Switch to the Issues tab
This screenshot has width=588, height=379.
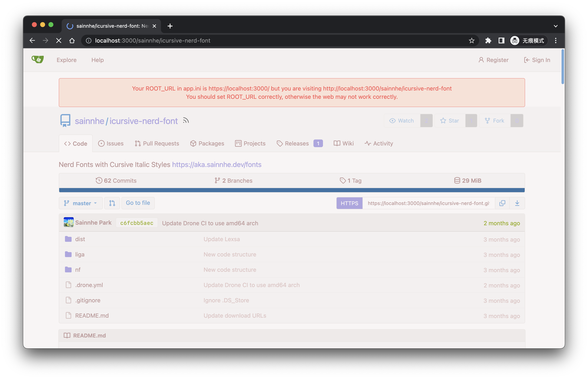[x=111, y=143]
